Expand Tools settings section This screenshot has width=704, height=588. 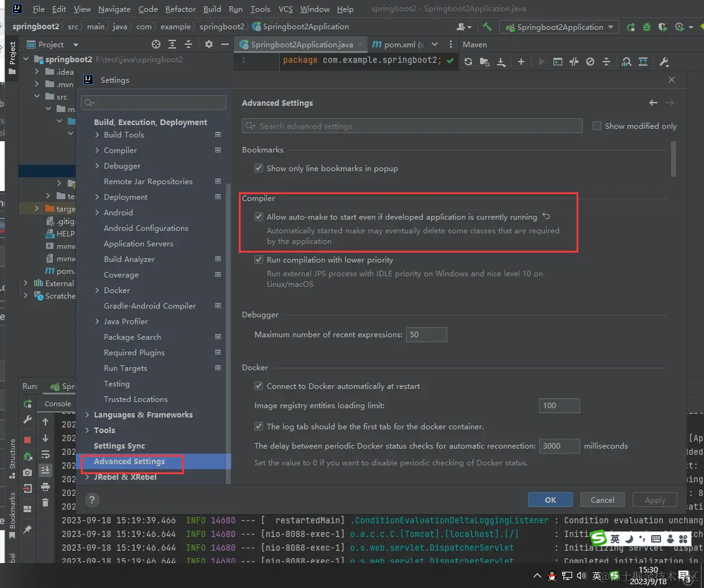coord(87,431)
